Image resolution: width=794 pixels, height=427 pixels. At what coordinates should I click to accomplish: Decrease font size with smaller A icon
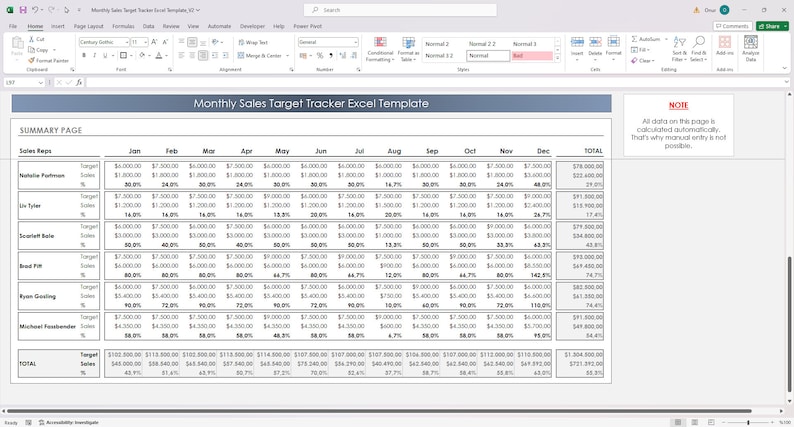(x=165, y=42)
